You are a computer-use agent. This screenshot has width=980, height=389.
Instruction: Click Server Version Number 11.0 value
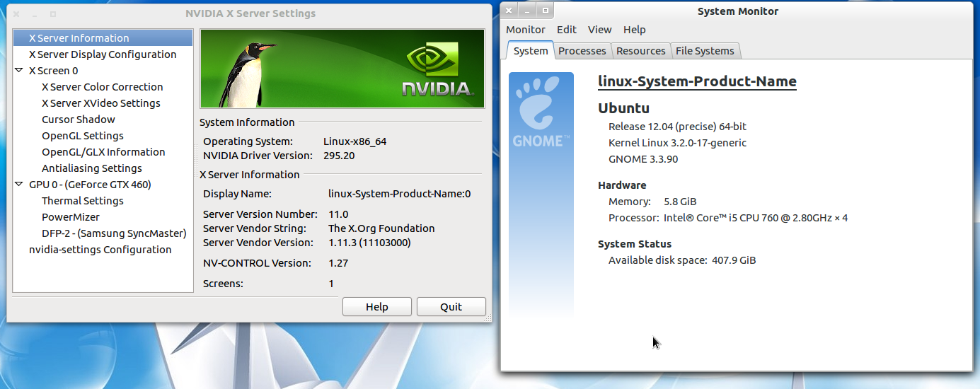point(338,214)
